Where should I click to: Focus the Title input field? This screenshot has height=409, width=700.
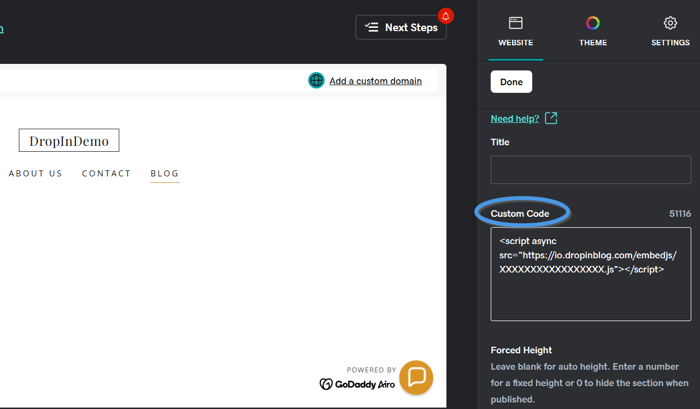coord(591,170)
